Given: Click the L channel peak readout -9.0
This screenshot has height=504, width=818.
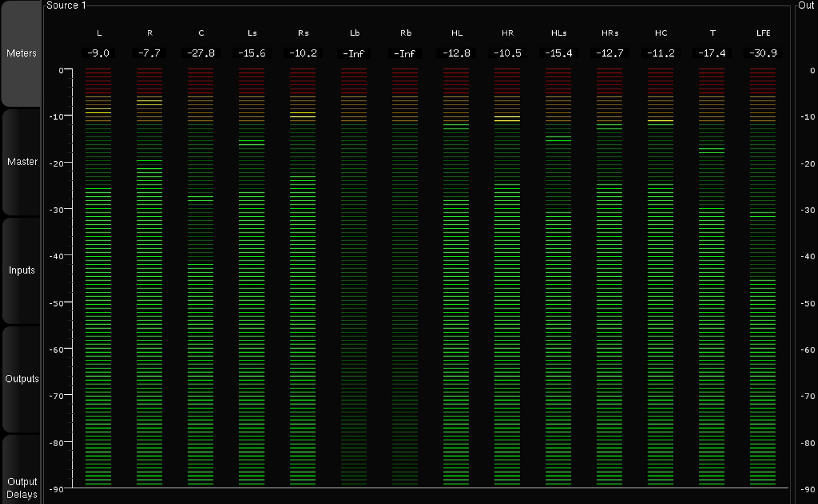Looking at the screenshot, I should click(98, 53).
